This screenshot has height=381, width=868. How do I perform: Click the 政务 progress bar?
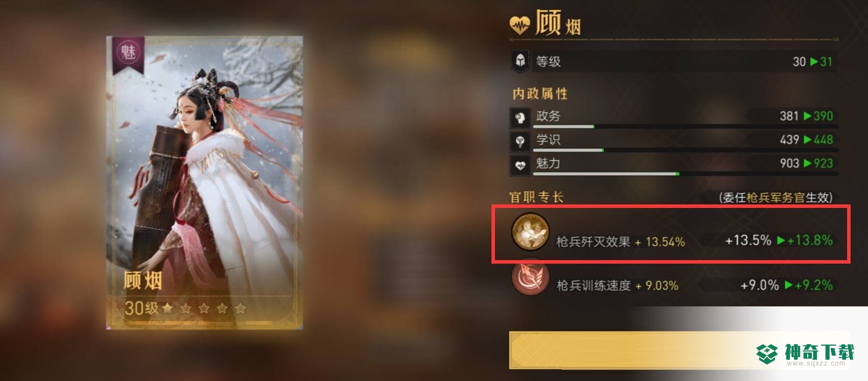pos(685,126)
